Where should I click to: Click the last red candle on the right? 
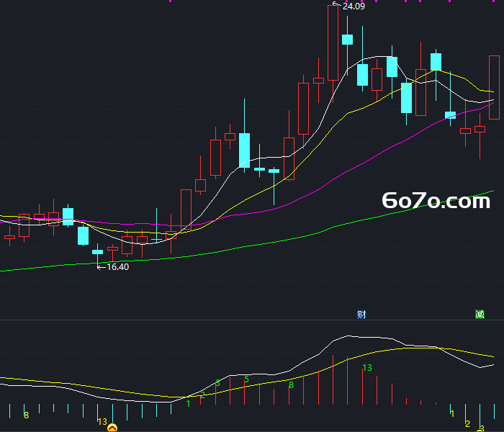tap(495, 87)
